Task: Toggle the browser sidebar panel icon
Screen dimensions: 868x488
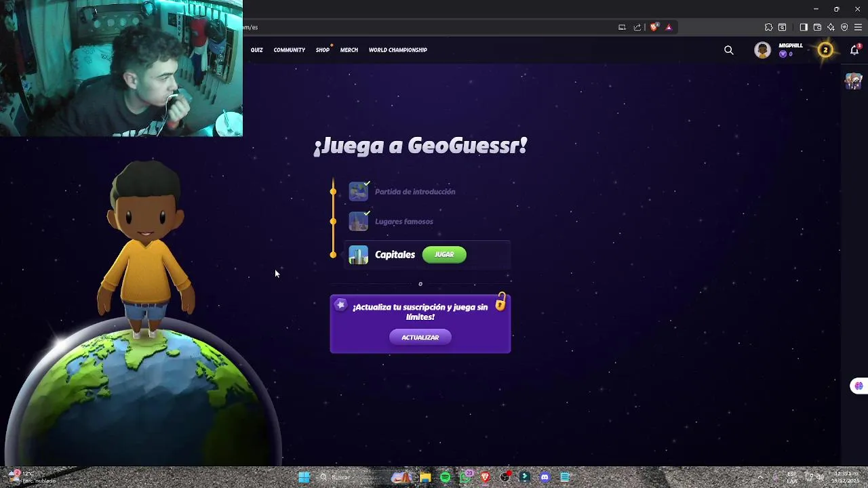Action: click(x=804, y=27)
